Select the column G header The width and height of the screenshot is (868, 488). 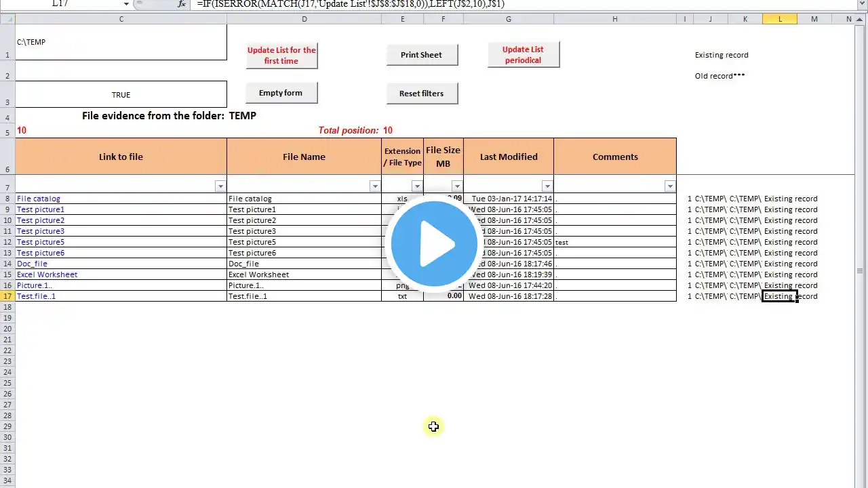tap(509, 19)
